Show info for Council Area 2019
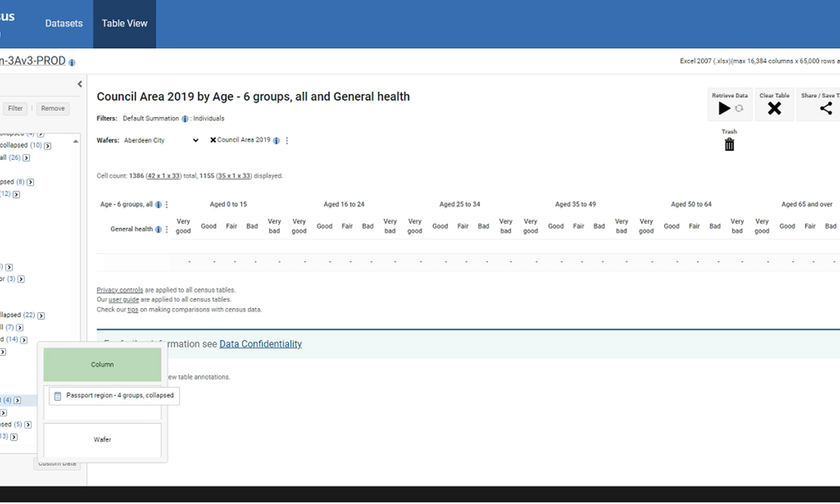The height and width of the screenshot is (504, 840). pos(276,141)
